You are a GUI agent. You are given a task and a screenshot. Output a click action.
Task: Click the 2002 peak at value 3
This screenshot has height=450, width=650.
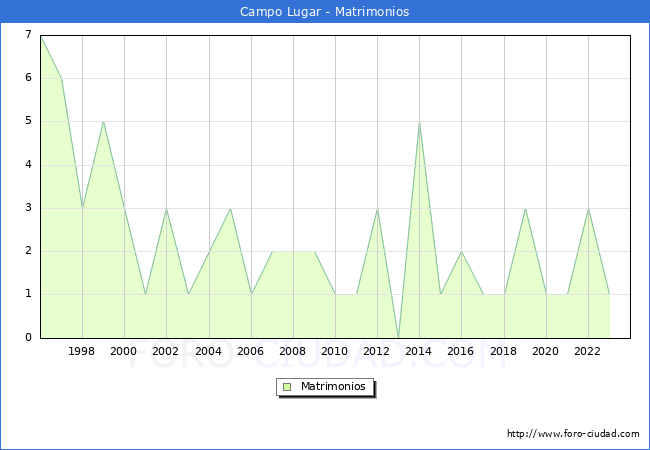coord(166,208)
